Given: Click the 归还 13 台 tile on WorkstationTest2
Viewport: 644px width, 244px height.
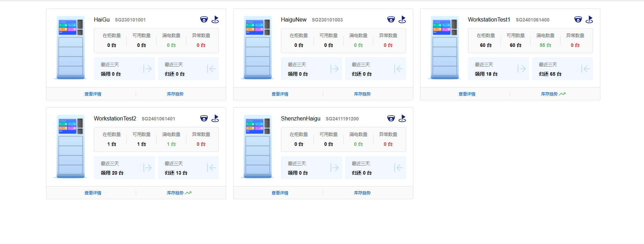Looking at the screenshot, I should pyautogui.click(x=188, y=168).
